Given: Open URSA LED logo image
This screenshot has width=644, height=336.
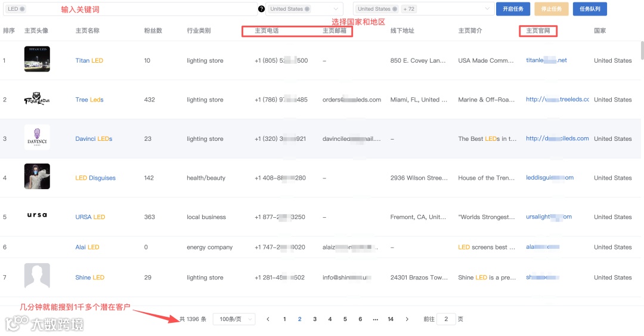Looking at the screenshot, I should [37, 215].
